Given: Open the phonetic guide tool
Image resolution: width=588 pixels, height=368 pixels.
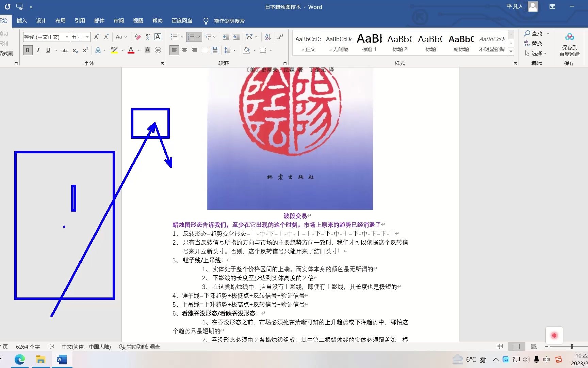Looking at the screenshot, I should coord(147,37).
